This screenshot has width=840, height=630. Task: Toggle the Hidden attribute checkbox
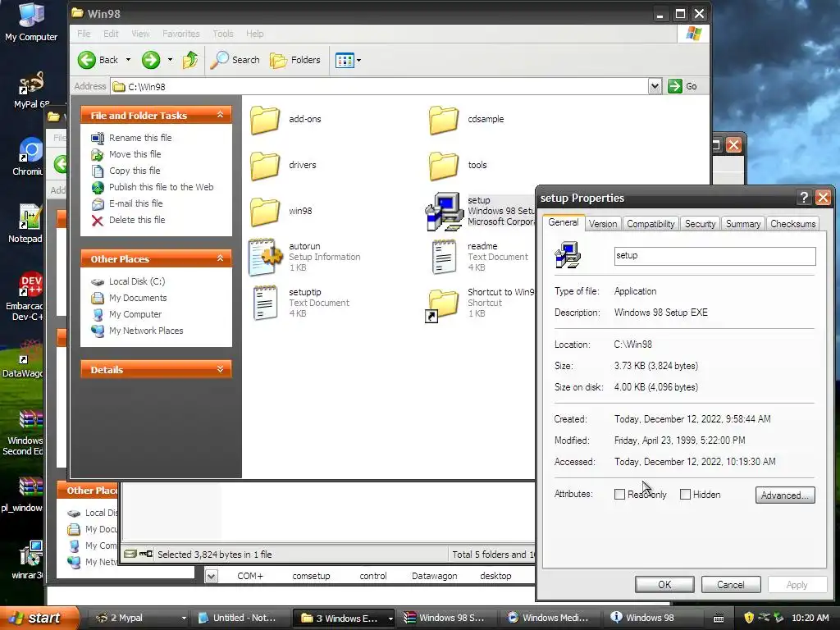(685, 495)
